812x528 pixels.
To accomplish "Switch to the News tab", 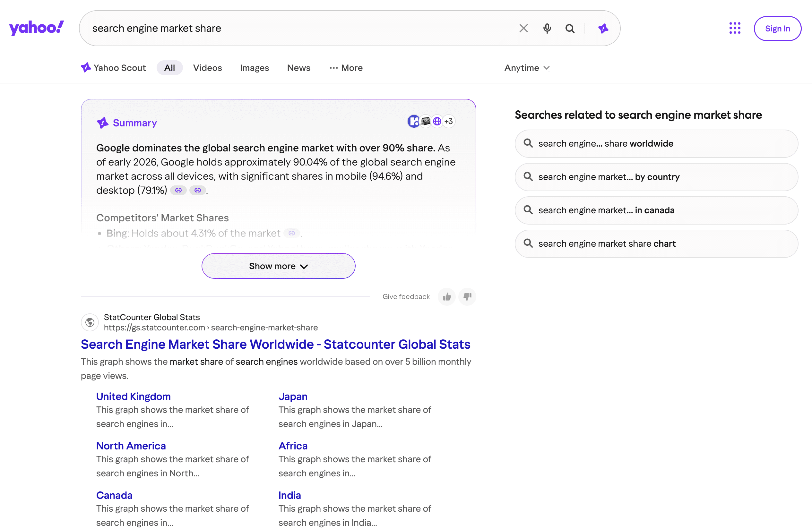I will [x=298, y=68].
